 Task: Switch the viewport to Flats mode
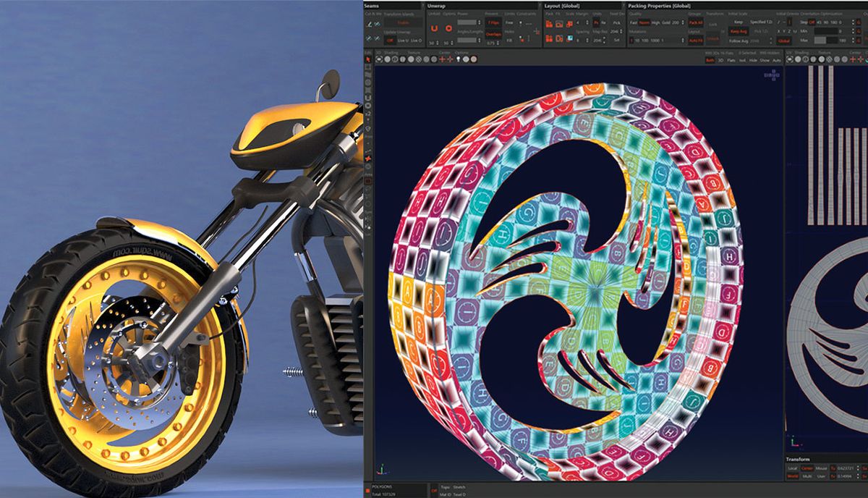click(x=731, y=60)
